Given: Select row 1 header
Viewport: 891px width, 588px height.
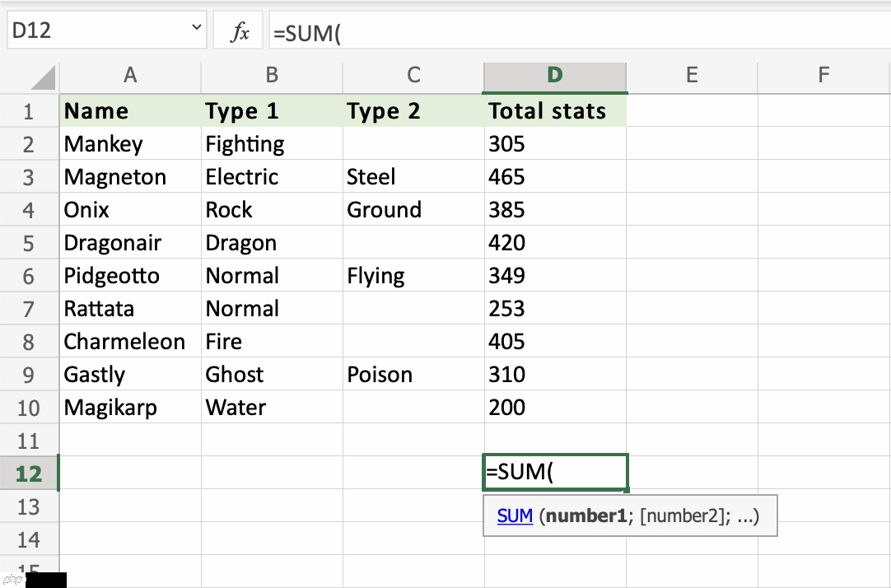Looking at the screenshot, I should point(29,111).
